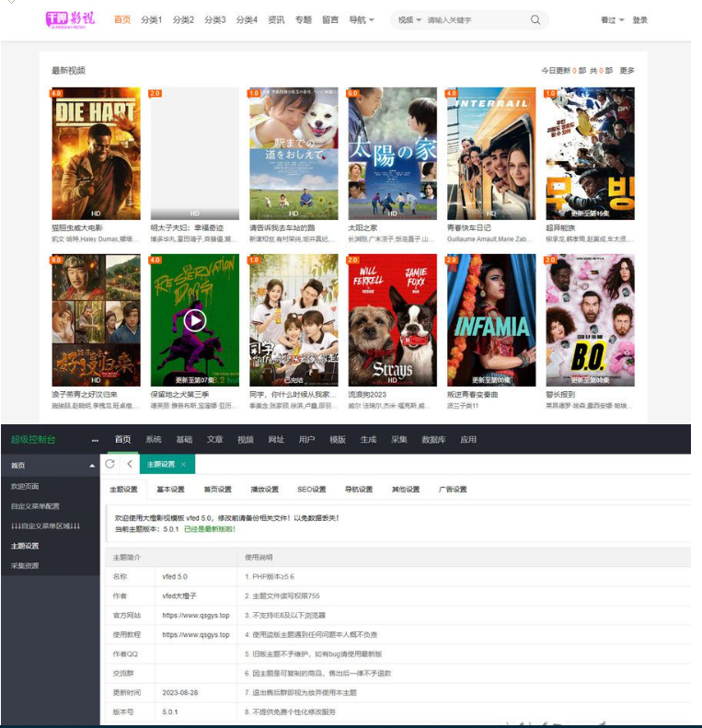Click the refresh icon beside the tab bar
The width and height of the screenshot is (702, 728).
(110, 464)
